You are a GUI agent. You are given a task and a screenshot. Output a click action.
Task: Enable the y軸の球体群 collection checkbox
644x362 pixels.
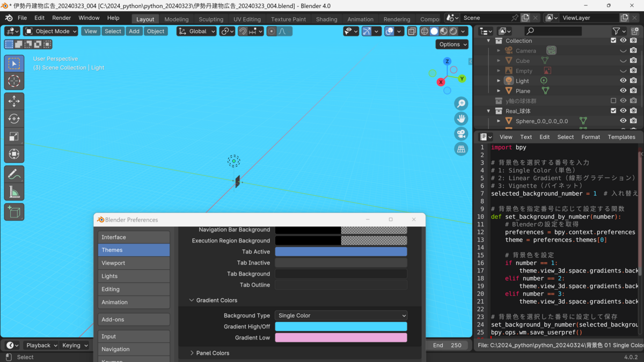pyautogui.click(x=613, y=100)
